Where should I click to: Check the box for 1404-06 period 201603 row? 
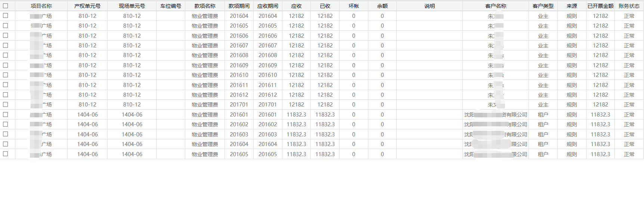tap(6, 134)
